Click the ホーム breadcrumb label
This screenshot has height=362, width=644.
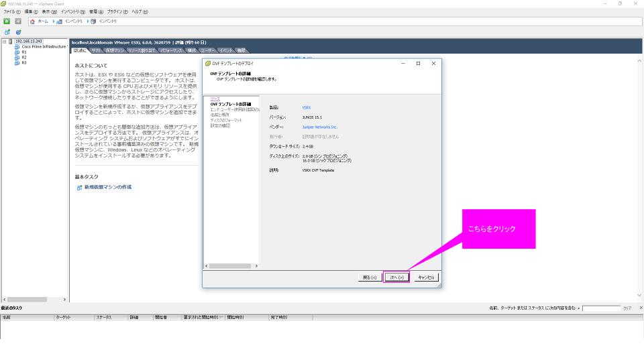(x=43, y=21)
